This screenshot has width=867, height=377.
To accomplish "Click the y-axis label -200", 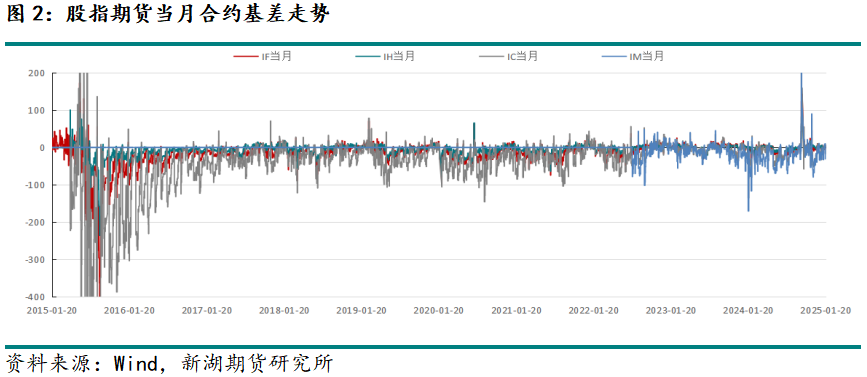I will (x=36, y=222).
